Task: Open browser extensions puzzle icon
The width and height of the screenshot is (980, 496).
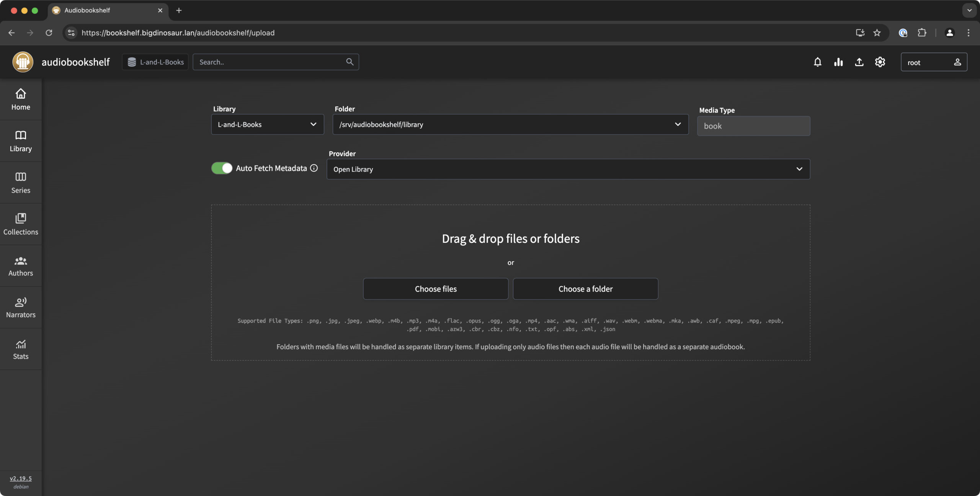Action: click(922, 33)
